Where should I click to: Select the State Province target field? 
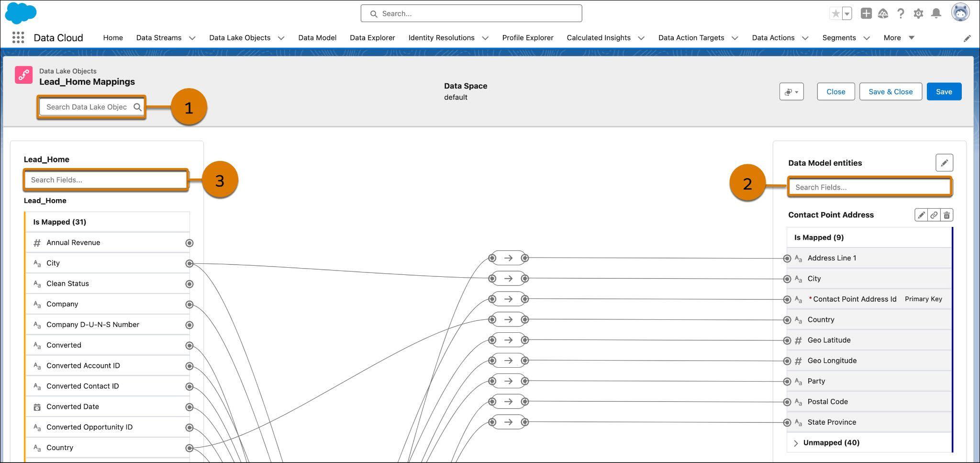869,422
